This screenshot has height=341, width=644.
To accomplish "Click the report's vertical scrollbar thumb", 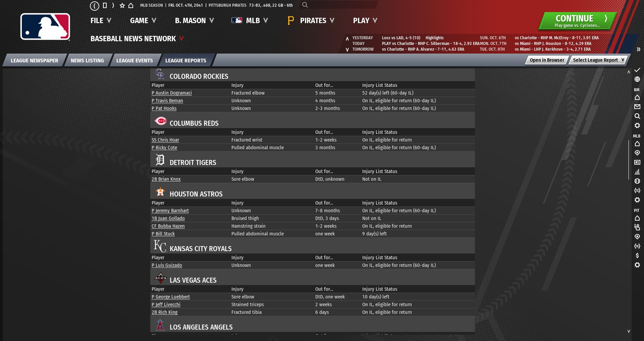I will pyautogui.click(x=629, y=160).
